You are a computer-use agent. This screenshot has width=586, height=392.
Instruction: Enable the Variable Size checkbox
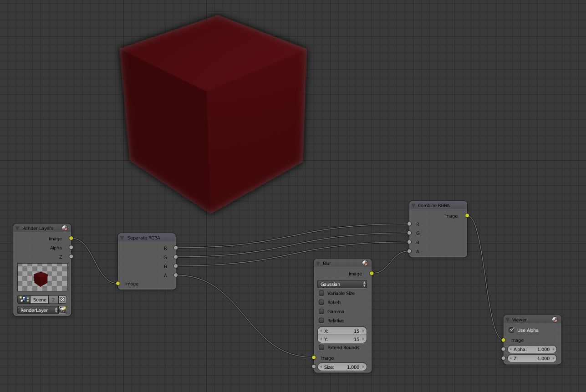[321, 293]
